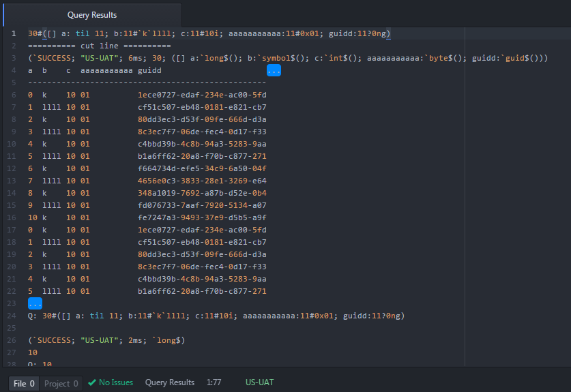
Task: Change the US-UAT server connection
Action: (x=260, y=382)
